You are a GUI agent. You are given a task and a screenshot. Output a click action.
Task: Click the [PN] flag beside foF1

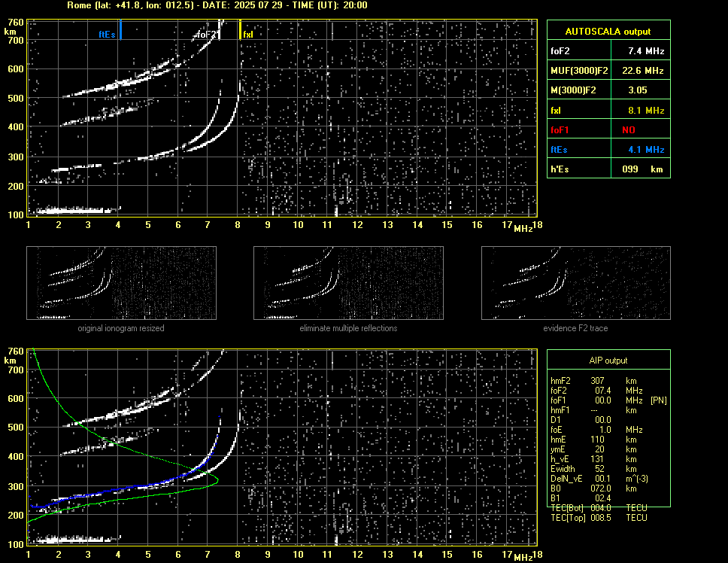coord(658,400)
